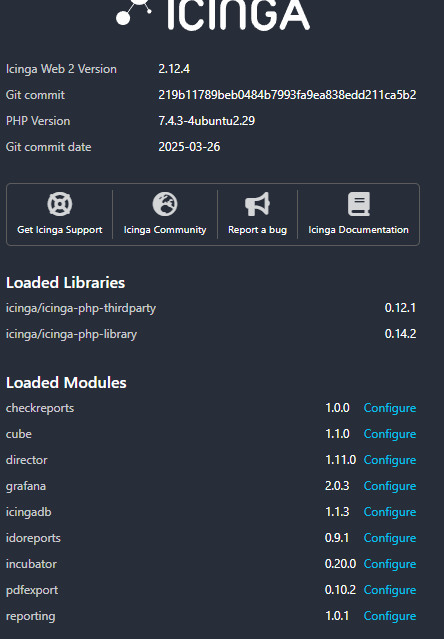This screenshot has height=639, width=444.
Task: Select incubator version 0.20.0
Action: coord(341,564)
